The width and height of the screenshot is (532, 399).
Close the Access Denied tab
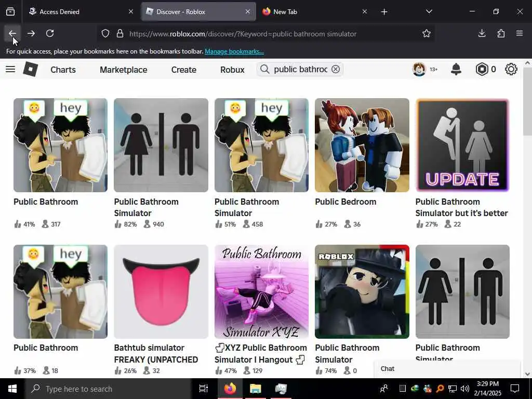click(x=131, y=11)
